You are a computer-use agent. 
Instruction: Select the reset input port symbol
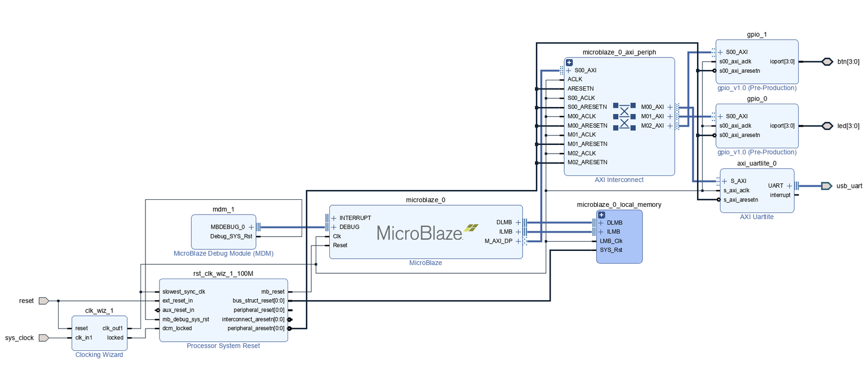[44, 301]
